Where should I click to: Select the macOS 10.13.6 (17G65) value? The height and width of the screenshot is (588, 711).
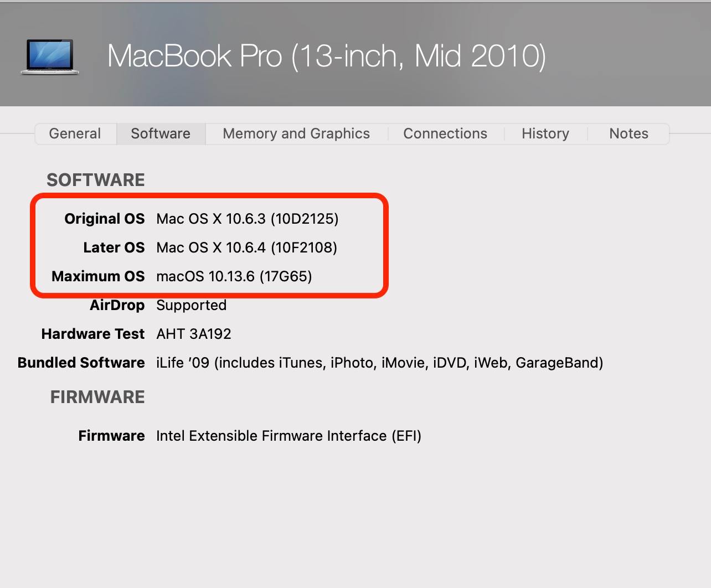(234, 276)
